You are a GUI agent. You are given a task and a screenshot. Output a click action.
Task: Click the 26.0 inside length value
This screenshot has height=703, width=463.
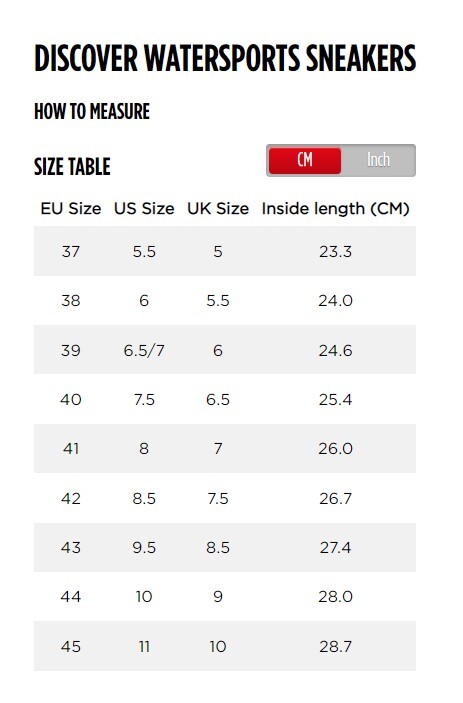[336, 448]
